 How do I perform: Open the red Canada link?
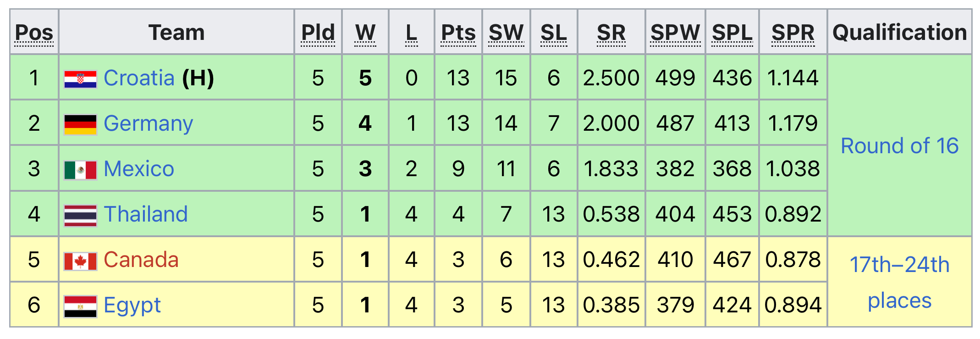(x=141, y=260)
